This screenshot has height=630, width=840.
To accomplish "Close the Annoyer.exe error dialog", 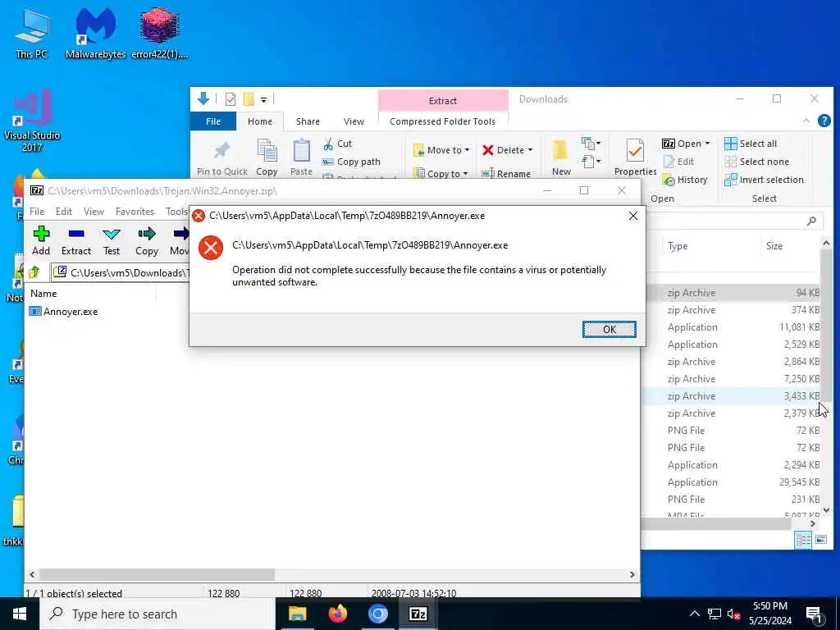I will [632, 216].
